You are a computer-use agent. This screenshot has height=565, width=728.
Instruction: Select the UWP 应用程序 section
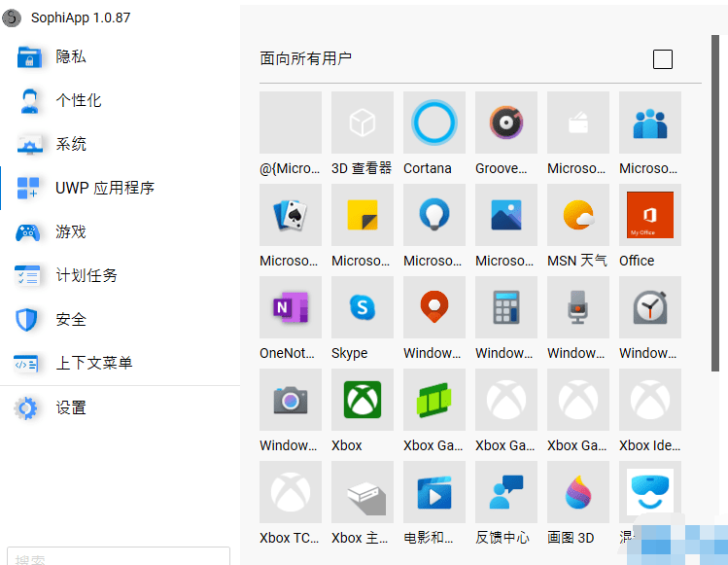click(x=120, y=189)
